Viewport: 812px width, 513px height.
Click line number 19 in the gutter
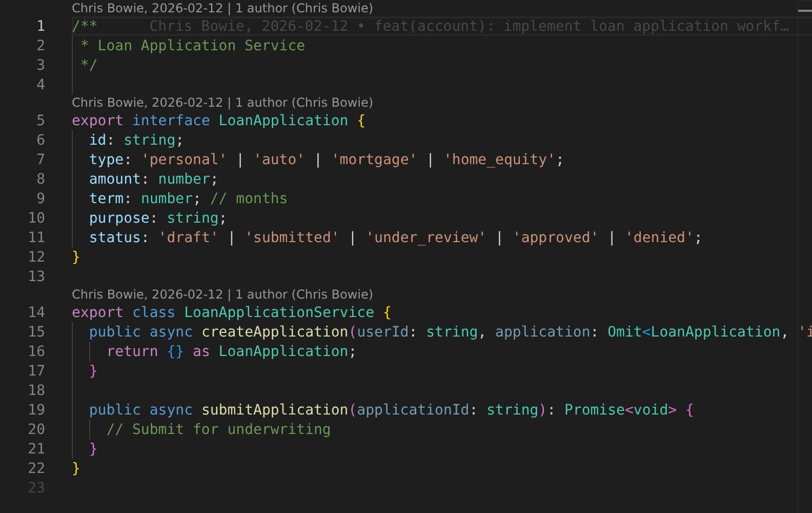pyautogui.click(x=36, y=410)
